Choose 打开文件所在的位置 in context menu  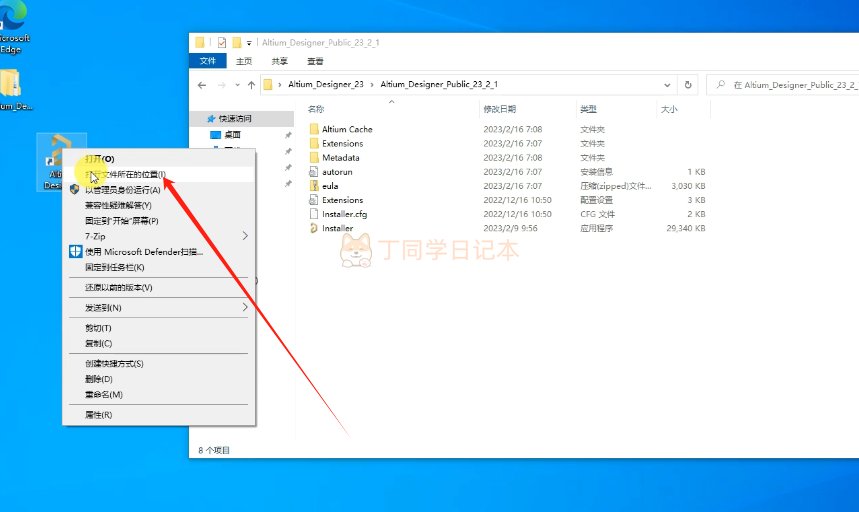click(x=159, y=174)
